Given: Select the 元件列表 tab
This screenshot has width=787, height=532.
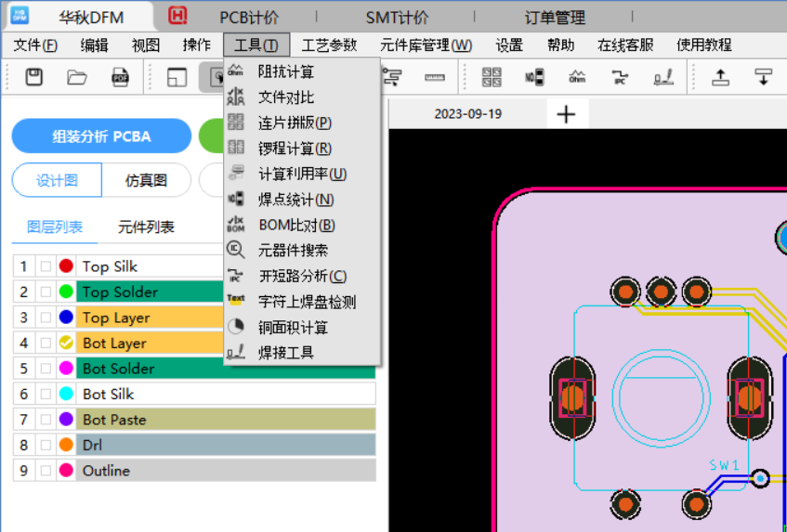Looking at the screenshot, I should tap(146, 227).
